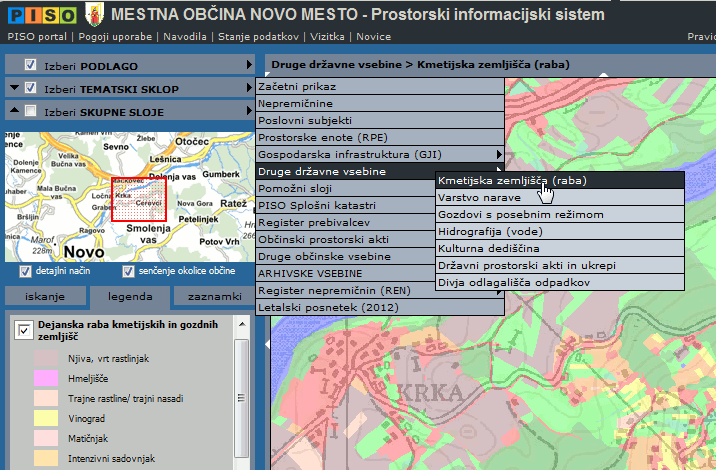Choose 'Hidrografija (vode)' menu entry
Image resolution: width=716 pixels, height=470 pixels.
pyautogui.click(x=490, y=231)
